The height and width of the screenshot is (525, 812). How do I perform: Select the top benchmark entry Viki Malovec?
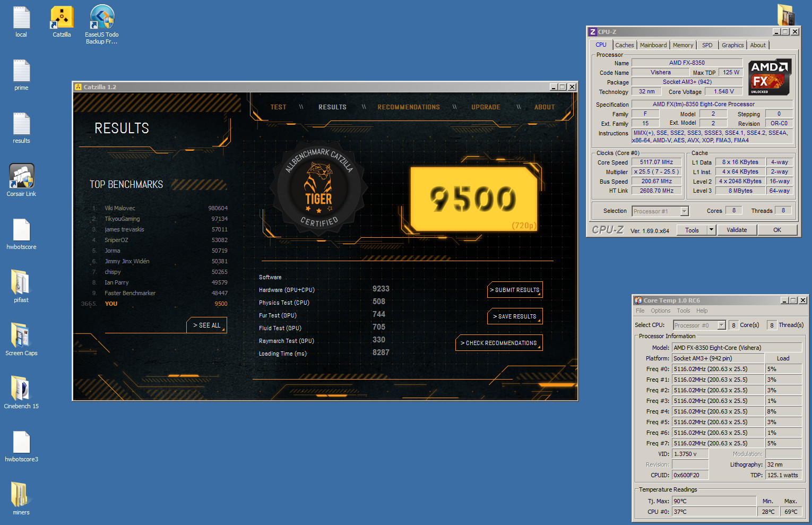(x=159, y=208)
